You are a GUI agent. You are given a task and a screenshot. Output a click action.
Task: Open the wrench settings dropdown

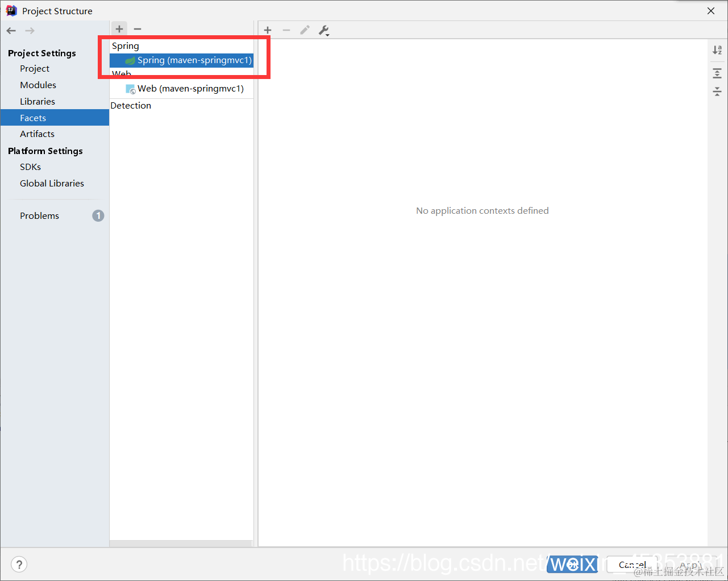[x=324, y=31]
